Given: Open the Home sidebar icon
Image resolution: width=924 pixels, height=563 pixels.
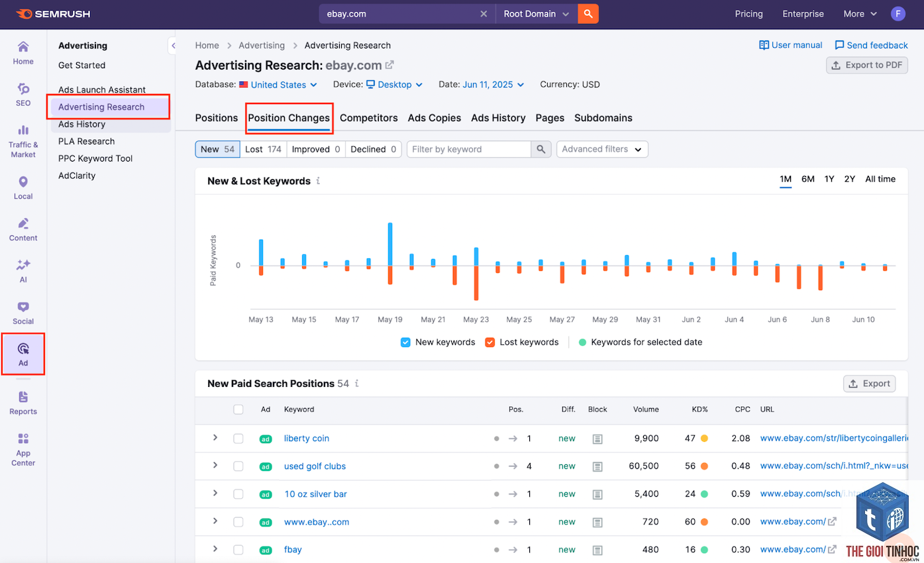Looking at the screenshot, I should point(23,52).
